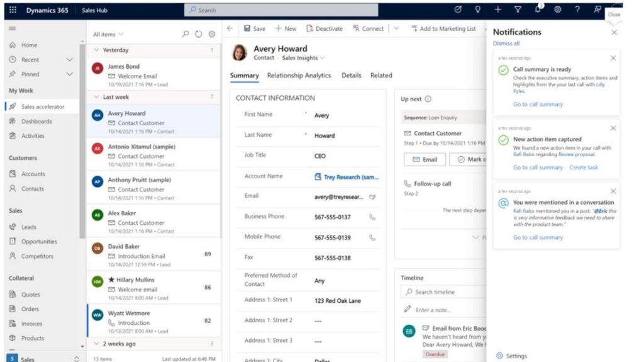
Task: Click the sidebar vertical scrollbar
Action: (x=82, y=140)
